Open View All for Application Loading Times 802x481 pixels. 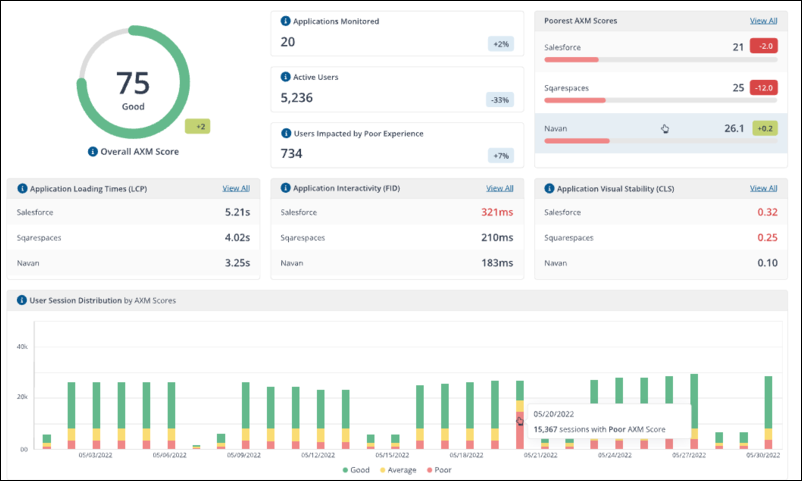click(236, 188)
